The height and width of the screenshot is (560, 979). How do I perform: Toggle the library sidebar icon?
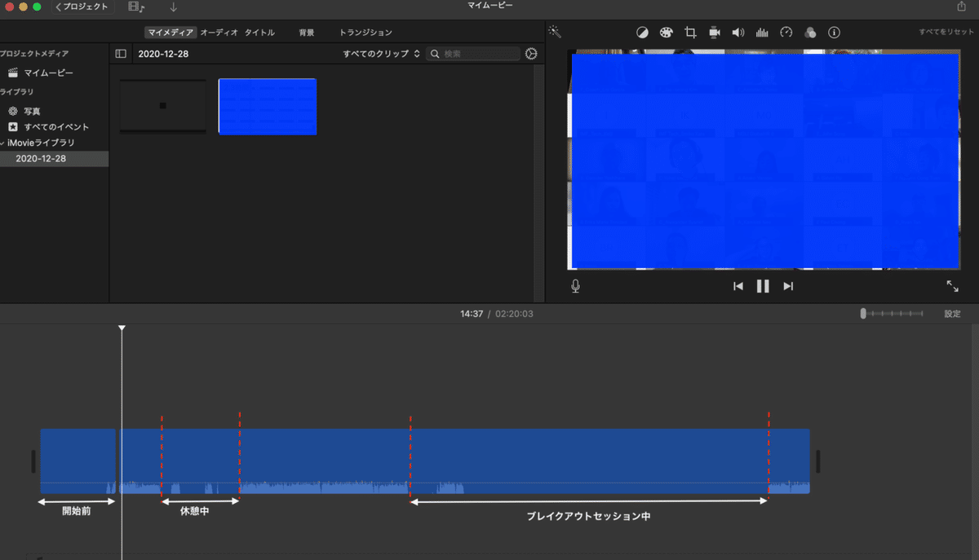click(x=122, y=54)
